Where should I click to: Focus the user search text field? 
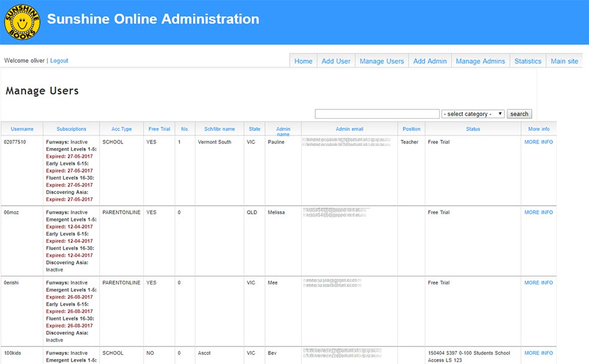pos(377,114)
